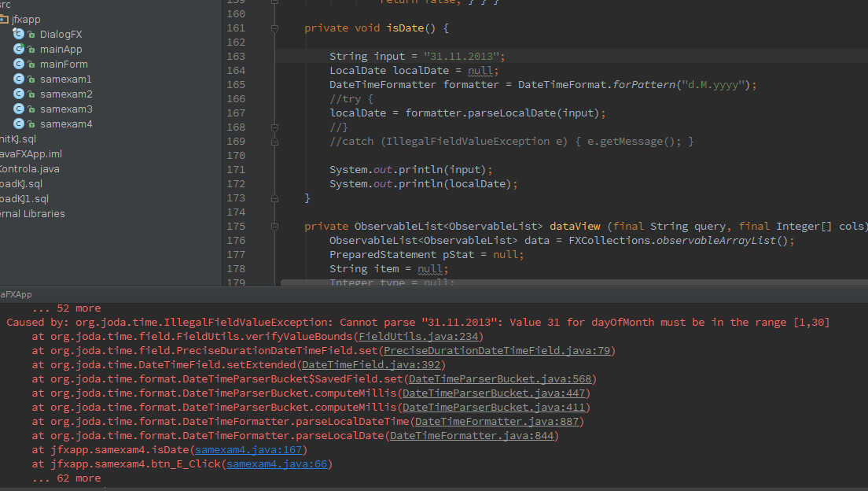Screen dimensions: 868x491
Task: Click the mainForm class icon
Action: [x=18, y=64]
